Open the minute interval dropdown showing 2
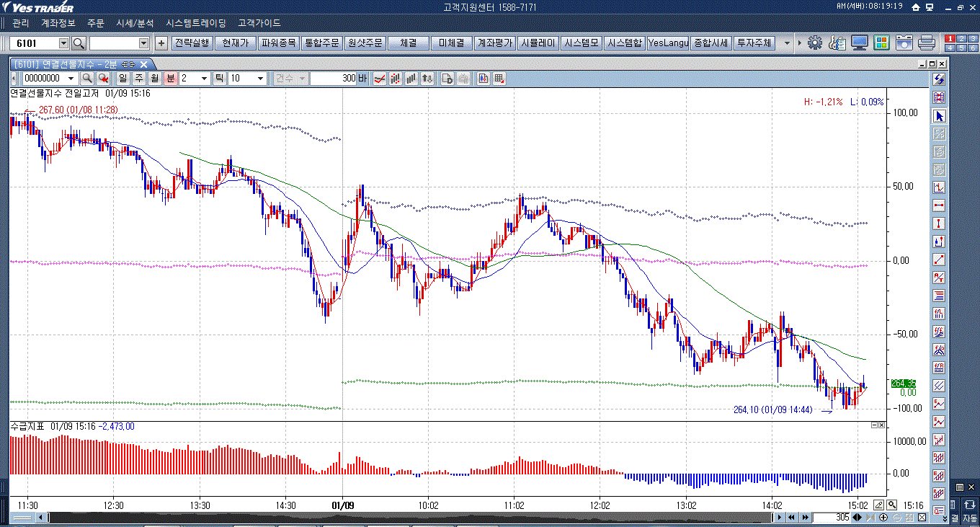Viewport: 980px width, 527px height. [204, 78]
